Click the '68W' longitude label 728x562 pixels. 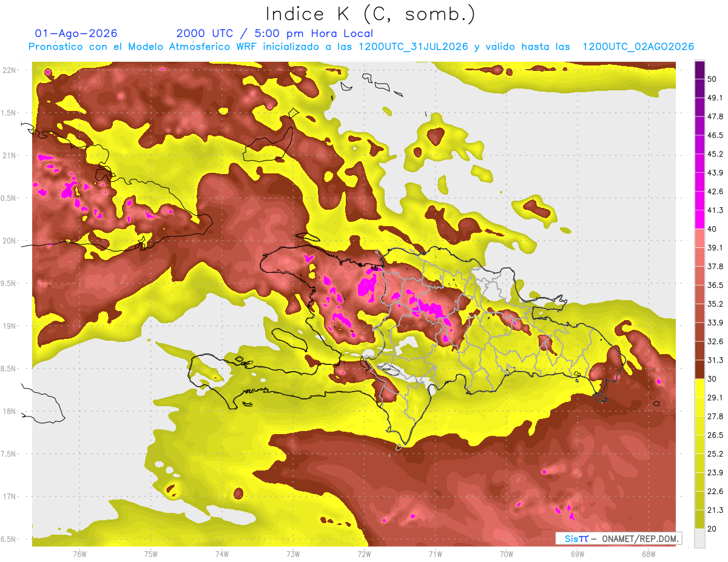pyautogui.click(x=649, y=554)
